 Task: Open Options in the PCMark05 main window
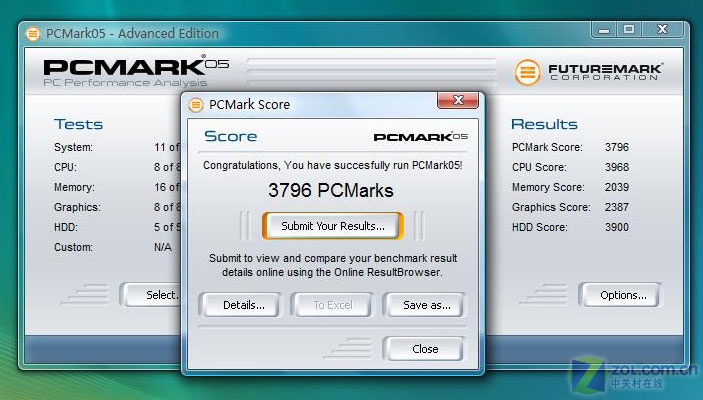(x=623, y=295)
